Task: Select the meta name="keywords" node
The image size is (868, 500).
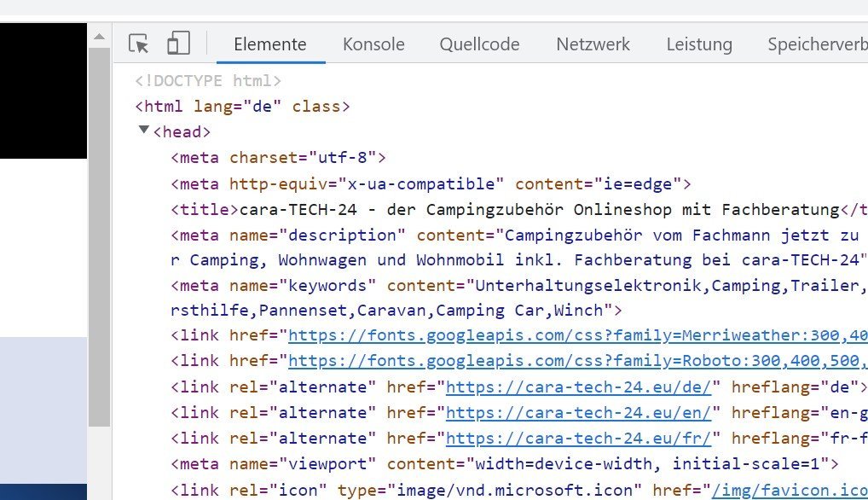Action: [519, 298]
